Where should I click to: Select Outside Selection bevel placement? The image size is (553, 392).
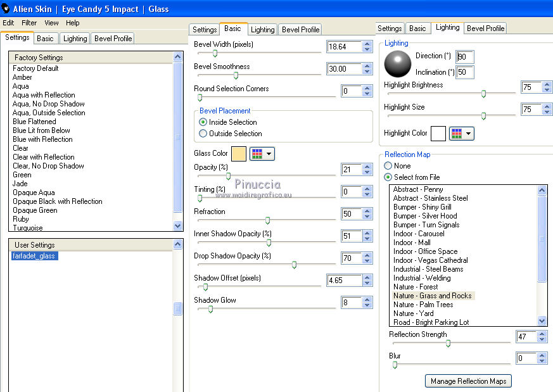pyautogui.click(x=231, y=134)
